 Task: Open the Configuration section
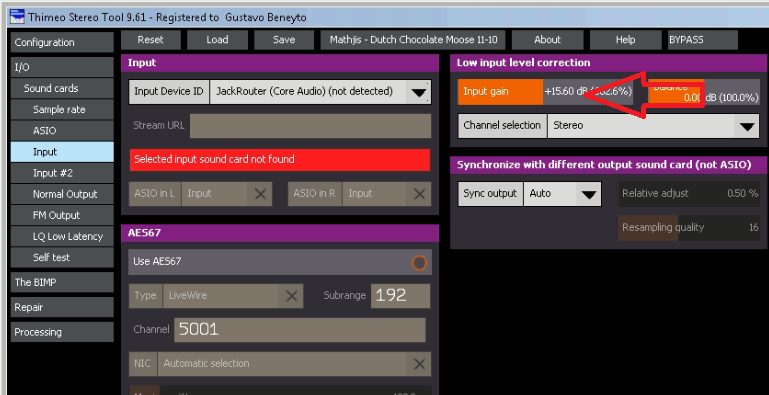(x=62, y=42)
